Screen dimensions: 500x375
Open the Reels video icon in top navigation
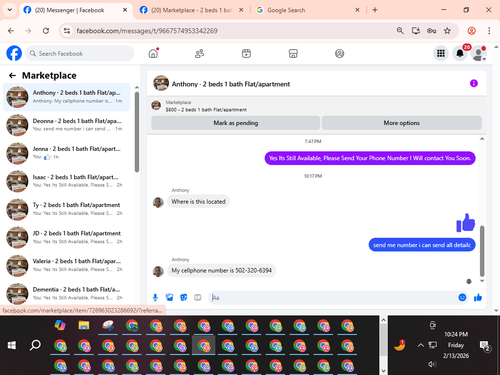[x=246, y=53]
